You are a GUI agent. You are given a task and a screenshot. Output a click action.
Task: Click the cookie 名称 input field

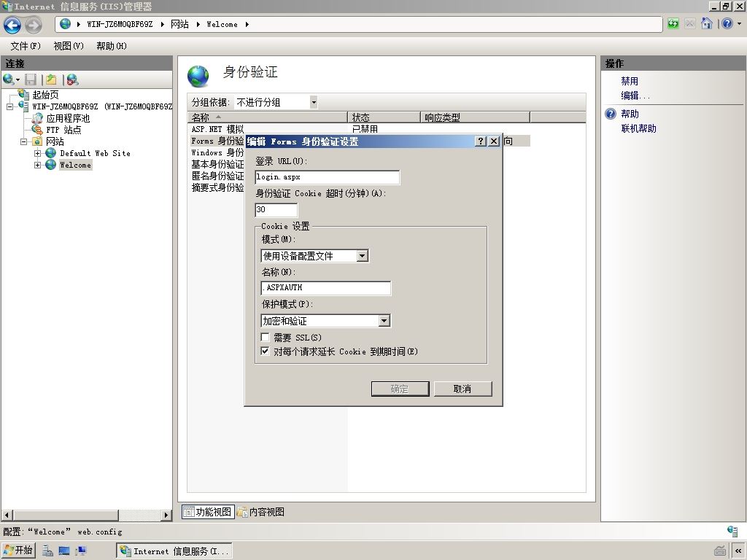(326, 287)
